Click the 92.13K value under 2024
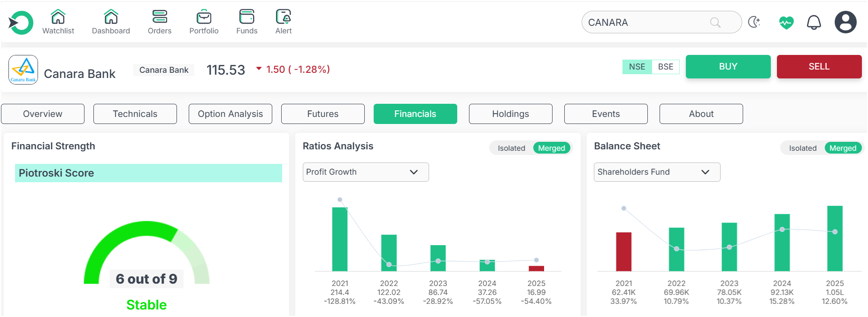Viewport: 868px width, 317px height. pos(782,292)
